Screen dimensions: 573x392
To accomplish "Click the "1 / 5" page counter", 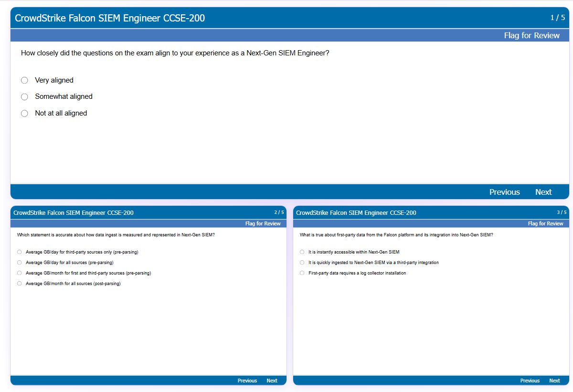I will [557, 18].
